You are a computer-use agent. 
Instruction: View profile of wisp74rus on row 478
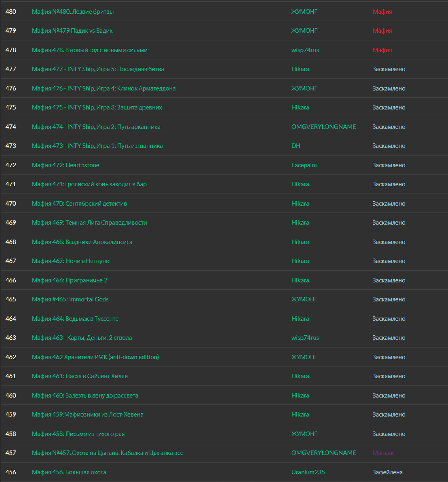click(x=305, y=50)
